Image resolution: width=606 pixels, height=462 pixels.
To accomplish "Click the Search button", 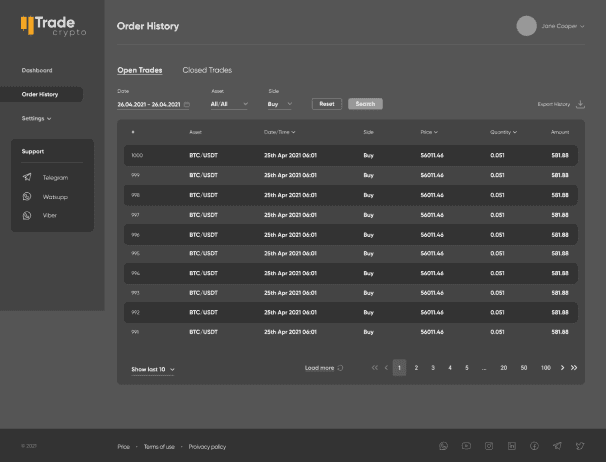I will [365, 104].
